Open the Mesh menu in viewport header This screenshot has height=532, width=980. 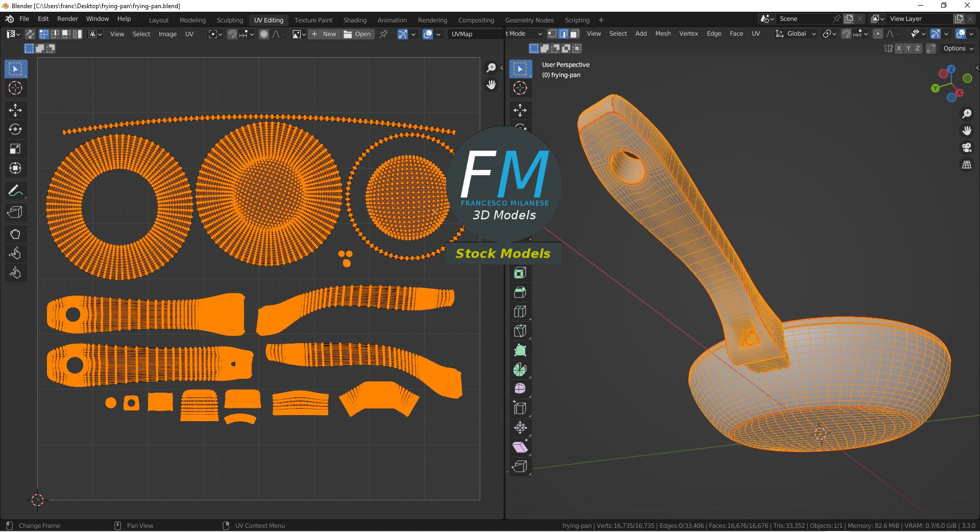(663, 34)
